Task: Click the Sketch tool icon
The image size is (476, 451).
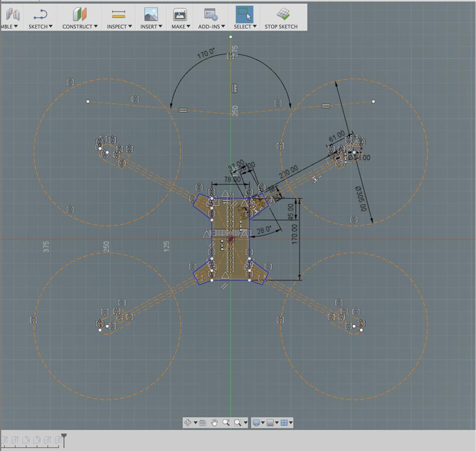Action: [40, 15]
